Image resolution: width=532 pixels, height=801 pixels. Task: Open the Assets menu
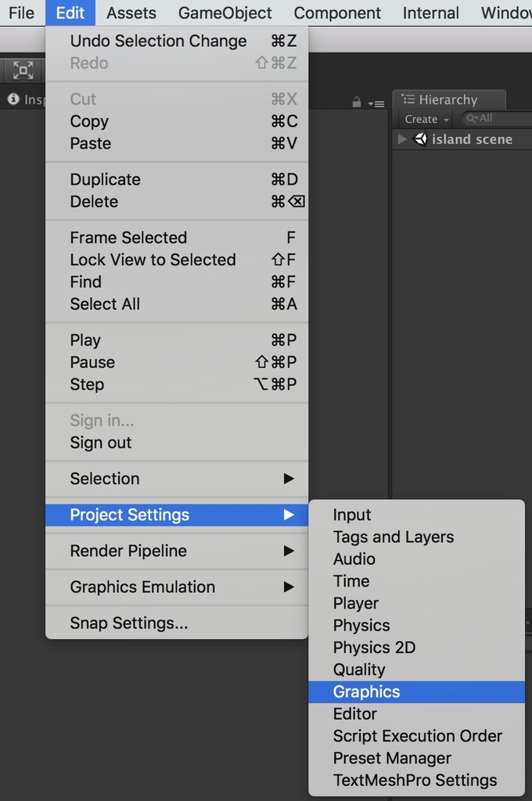(x=131, y=13)
